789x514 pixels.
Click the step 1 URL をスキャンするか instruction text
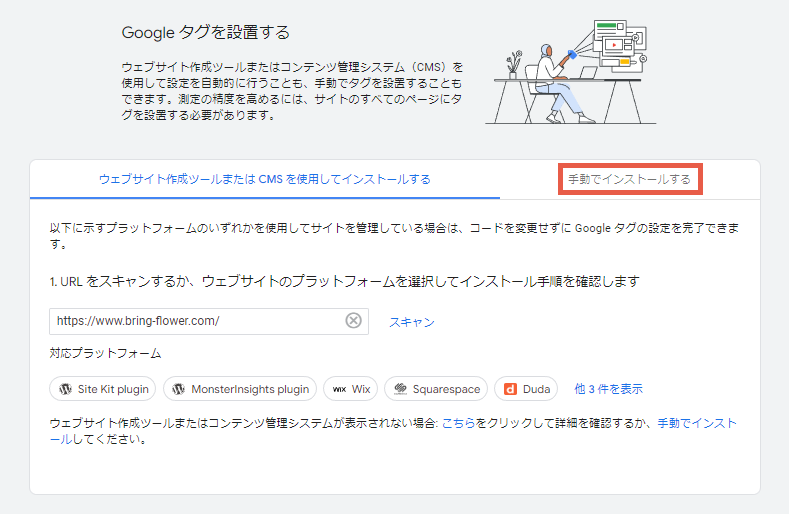(345, 281)
